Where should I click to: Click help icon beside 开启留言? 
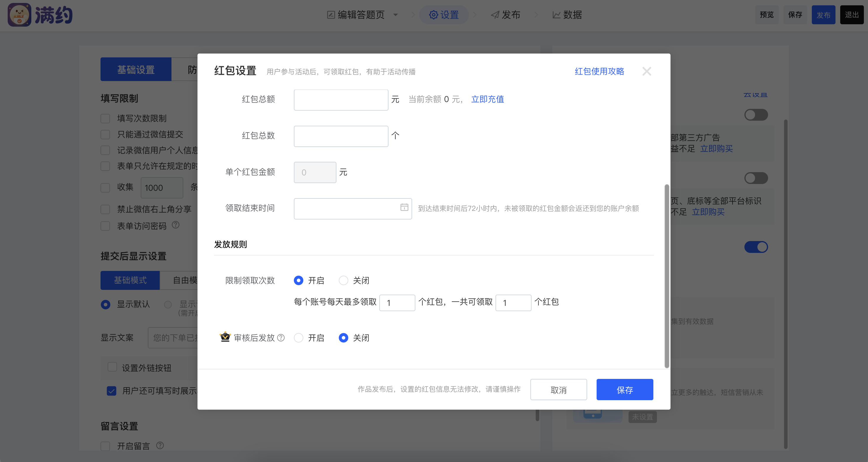tap(160, 445)
